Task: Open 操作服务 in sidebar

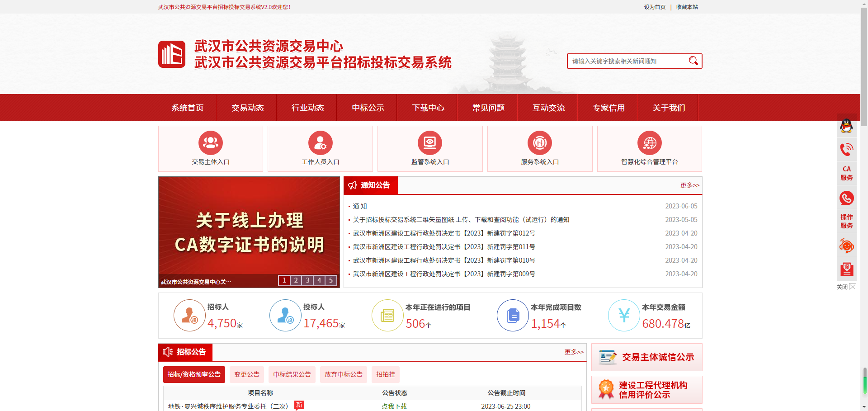Action: [846, 221]
